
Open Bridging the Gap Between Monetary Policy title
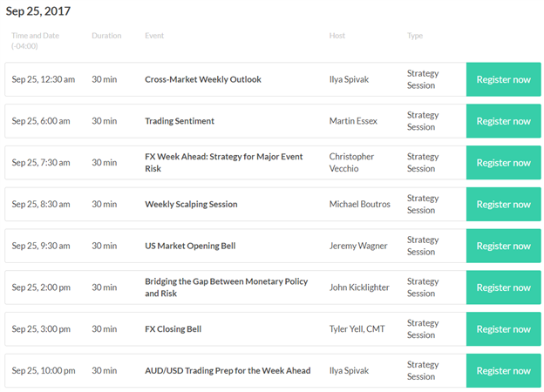[x=226, y=287]
